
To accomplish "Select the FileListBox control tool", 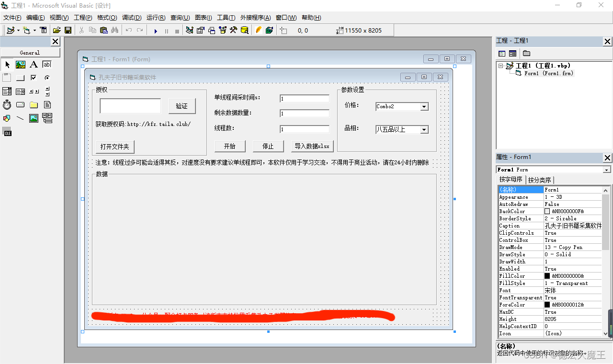I will click(x=46, y=104).
